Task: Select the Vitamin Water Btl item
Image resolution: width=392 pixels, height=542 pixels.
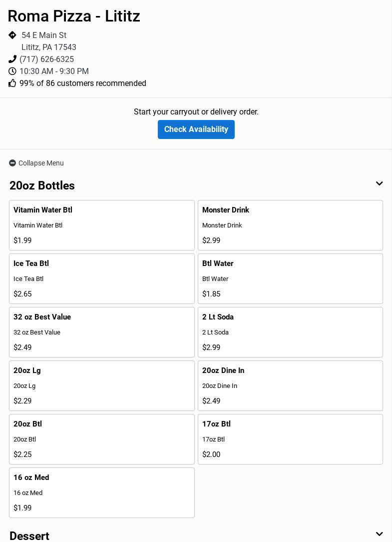Action: pyautogui.click(x=101, y=225)
